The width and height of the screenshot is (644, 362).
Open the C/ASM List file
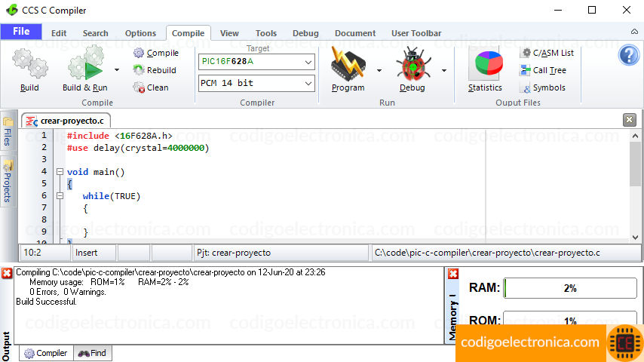point(547,53)
